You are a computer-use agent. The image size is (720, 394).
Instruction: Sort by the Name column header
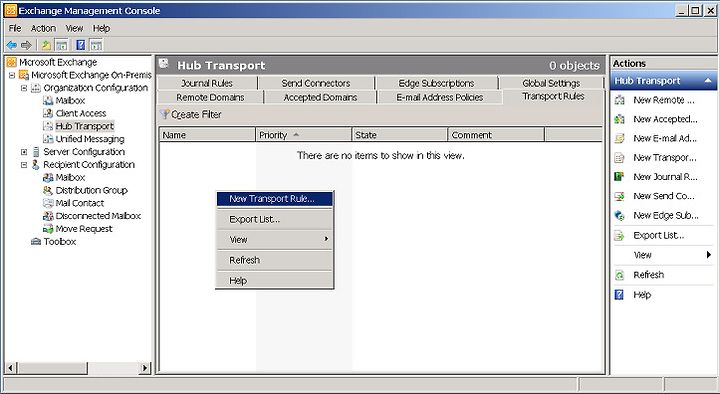tap(207, 135)
